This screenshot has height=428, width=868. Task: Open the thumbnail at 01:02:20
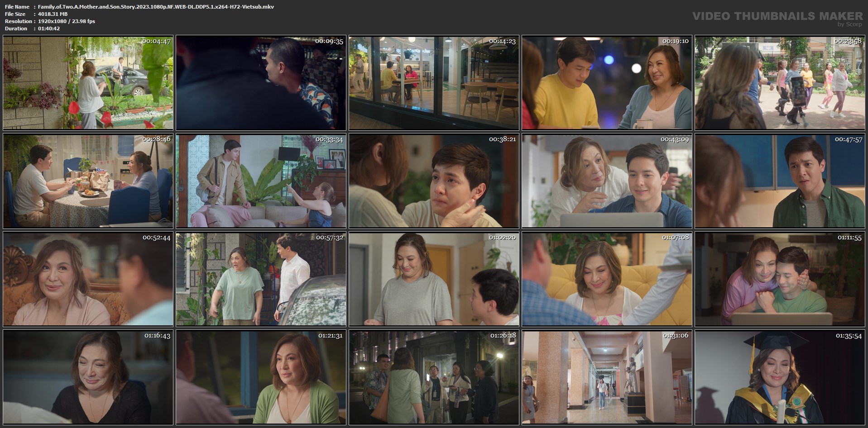[434, 279]
